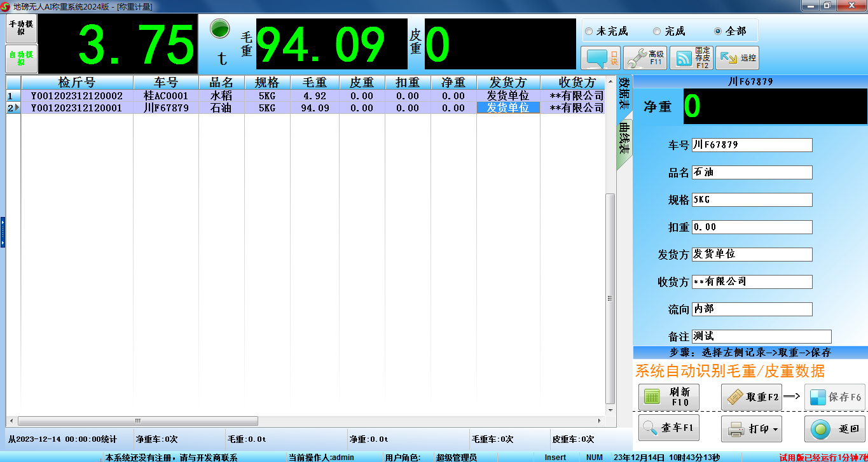The width and height of the screenshot is (868, 462).
Task: Open the 打印 print dropdown
Action: click(751, 429)
